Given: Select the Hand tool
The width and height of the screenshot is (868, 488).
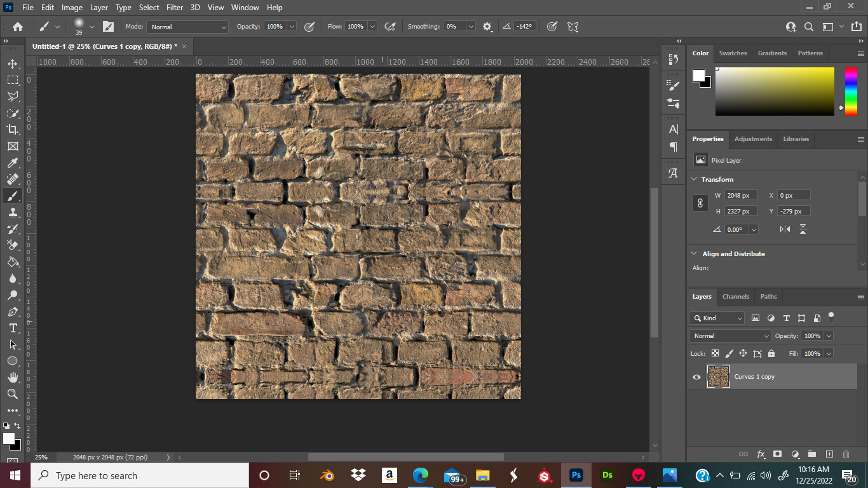Looking at the screenshot, I should click(13, 377).
